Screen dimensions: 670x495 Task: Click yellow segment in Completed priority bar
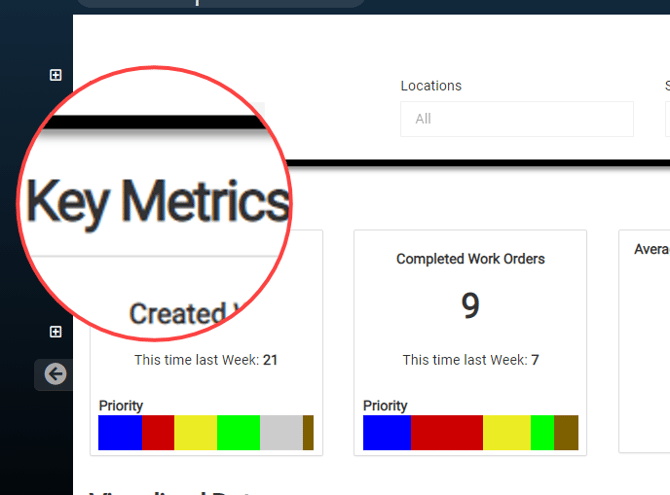[x=506, y=433]
